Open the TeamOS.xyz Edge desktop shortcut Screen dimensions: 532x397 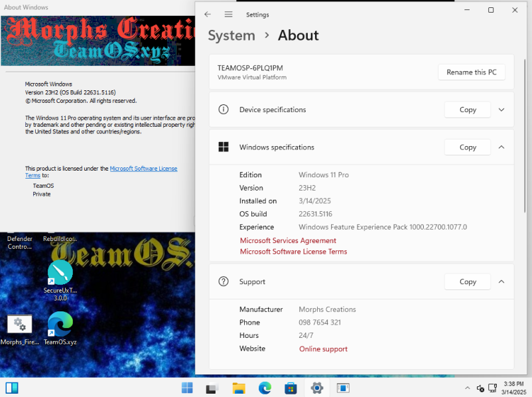[x=60, y=325]
